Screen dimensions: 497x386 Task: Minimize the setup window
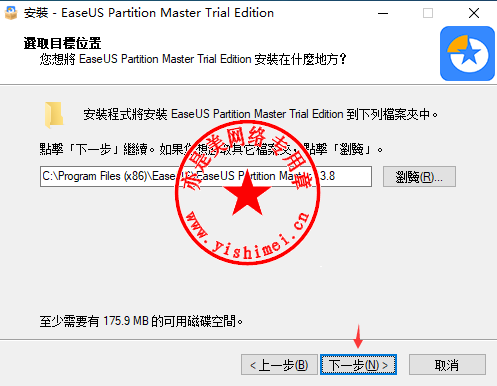click(x=383, y=13)
